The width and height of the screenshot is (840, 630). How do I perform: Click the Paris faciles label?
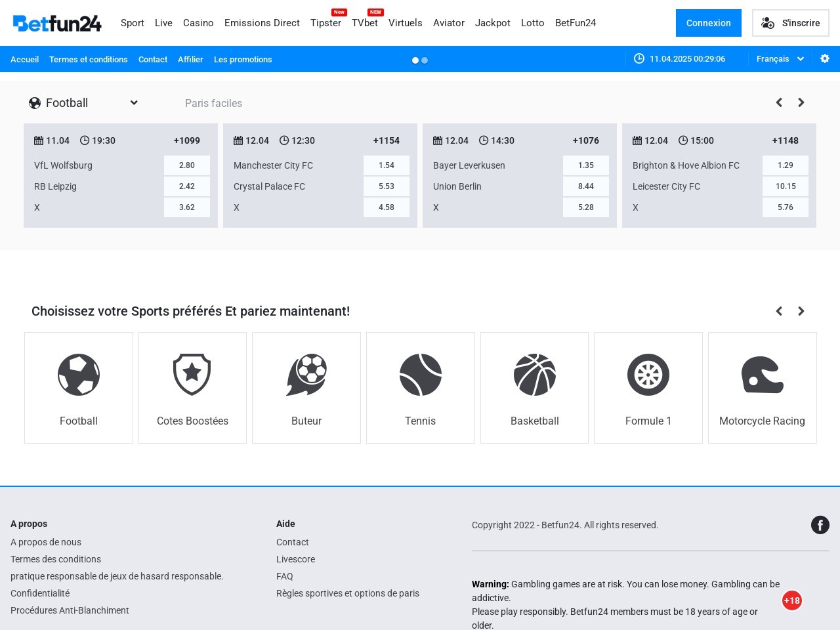[x=213, y=103]
